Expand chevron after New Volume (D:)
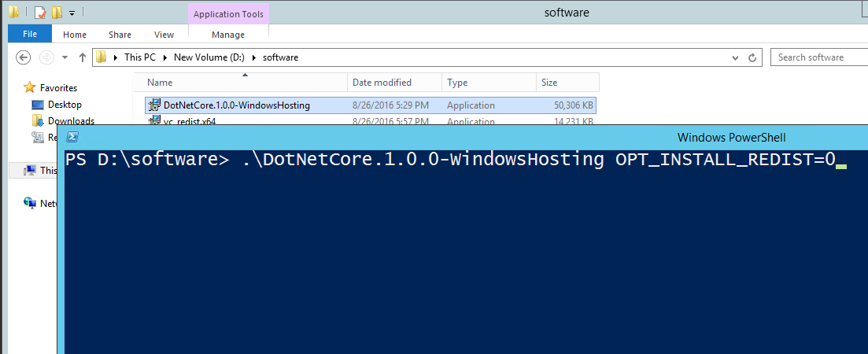 pyautogui.click(x=253, y=57)
